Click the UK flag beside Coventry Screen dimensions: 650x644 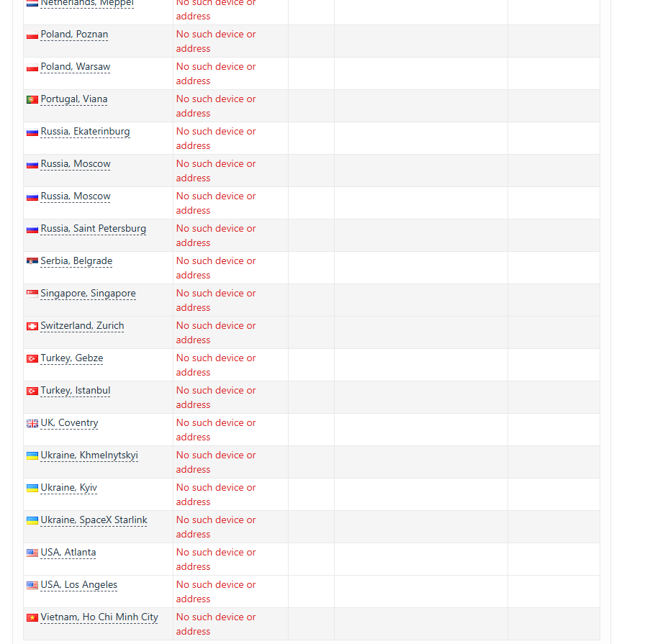coord(32,424)
